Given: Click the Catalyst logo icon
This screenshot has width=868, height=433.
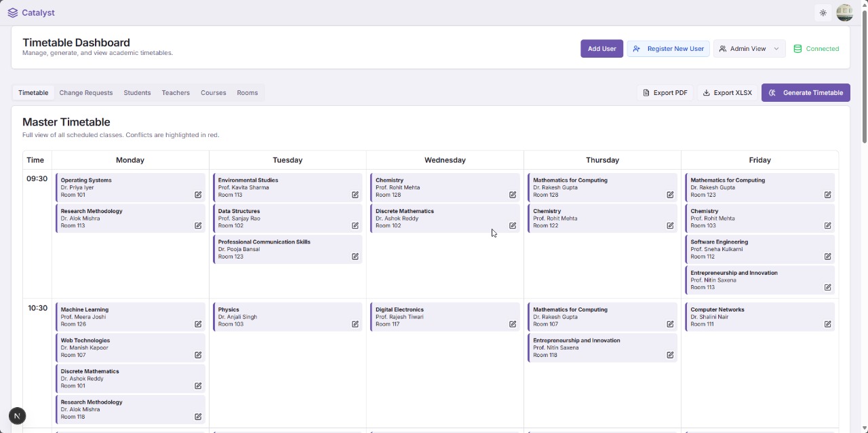Looking at the screenshot, I should point(13,13).
